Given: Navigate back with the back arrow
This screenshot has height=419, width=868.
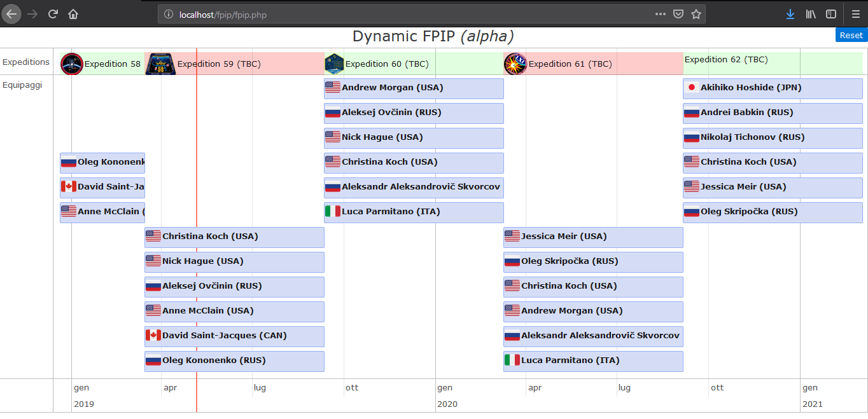Looking at the screenshot, I should (x=12, y=14).
